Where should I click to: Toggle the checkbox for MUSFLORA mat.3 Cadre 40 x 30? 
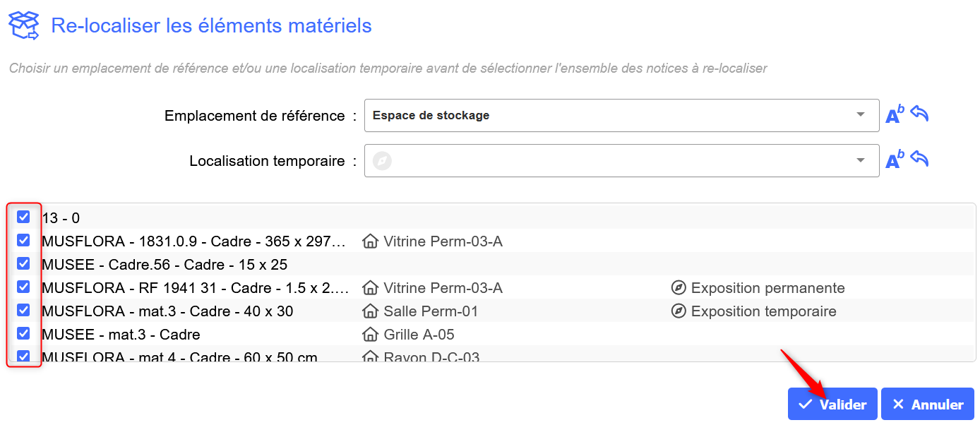(23, 310)
